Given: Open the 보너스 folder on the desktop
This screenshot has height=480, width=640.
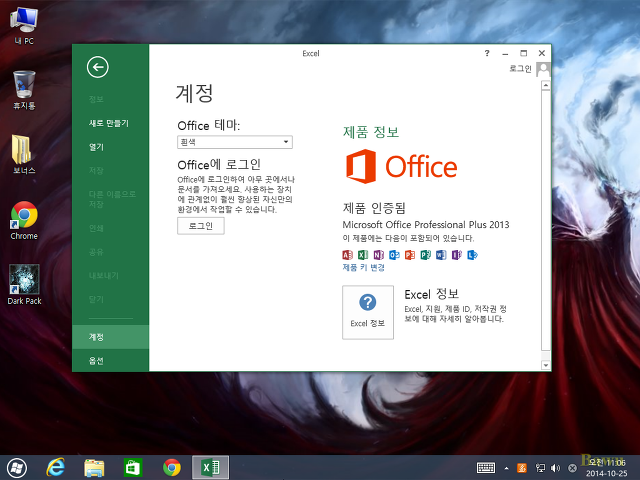Looking at the screenshot, I should point(24,154).
